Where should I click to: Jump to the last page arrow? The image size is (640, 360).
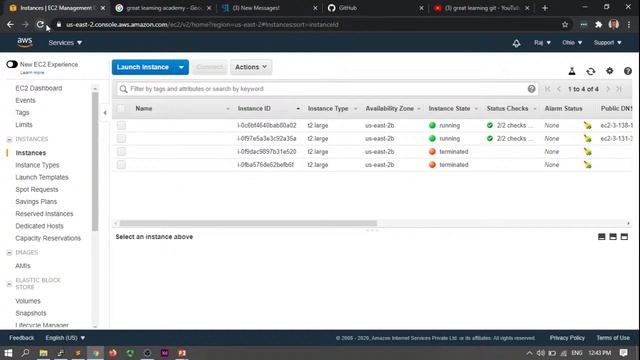point(619,89)
